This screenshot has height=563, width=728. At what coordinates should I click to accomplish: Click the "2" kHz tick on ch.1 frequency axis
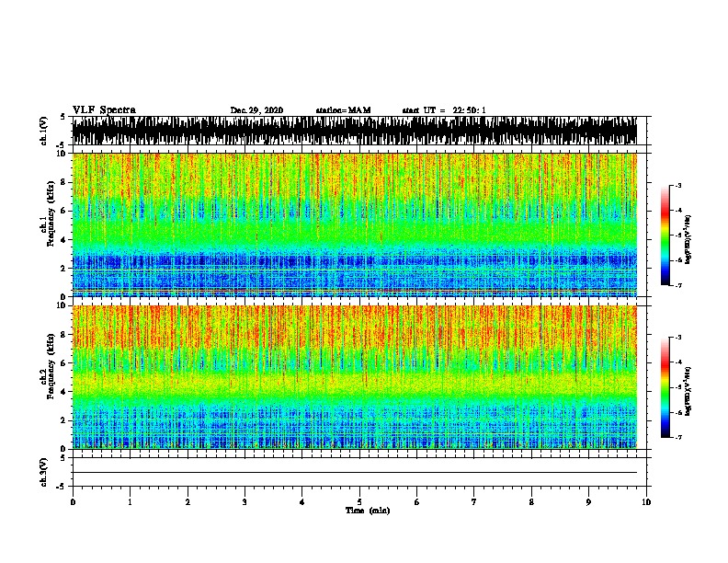point(64,269)
